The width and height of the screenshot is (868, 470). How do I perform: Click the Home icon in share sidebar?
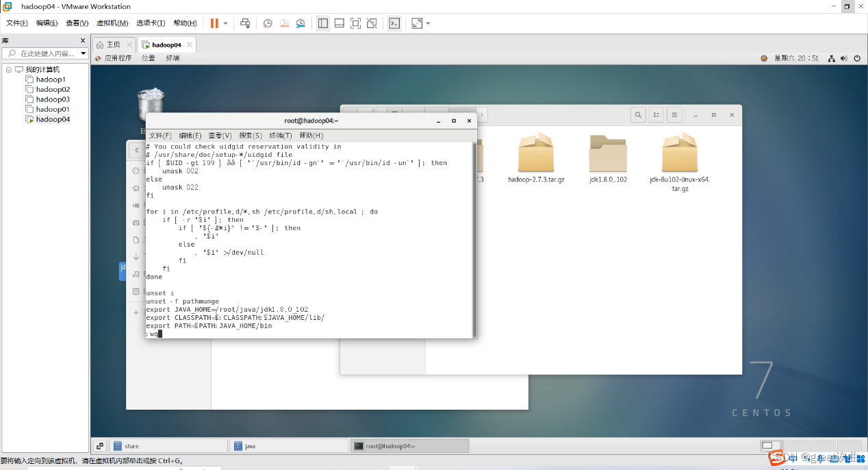coord(136,188)
